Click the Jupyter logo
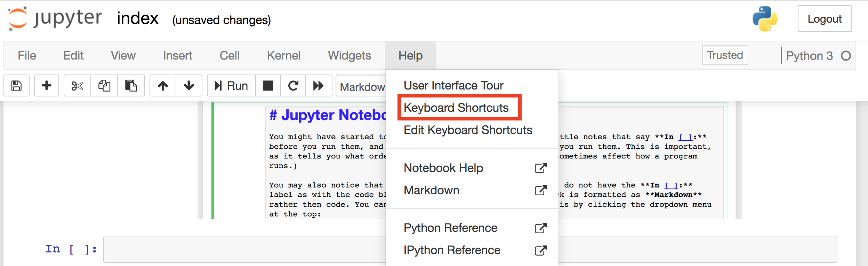Viewport: 868px width, 266px height. click(x=55, y=18)
